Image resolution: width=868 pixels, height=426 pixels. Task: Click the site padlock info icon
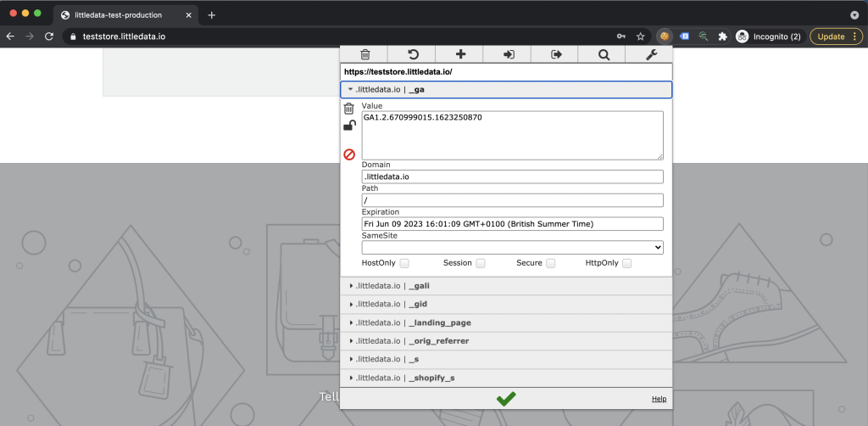73,36
